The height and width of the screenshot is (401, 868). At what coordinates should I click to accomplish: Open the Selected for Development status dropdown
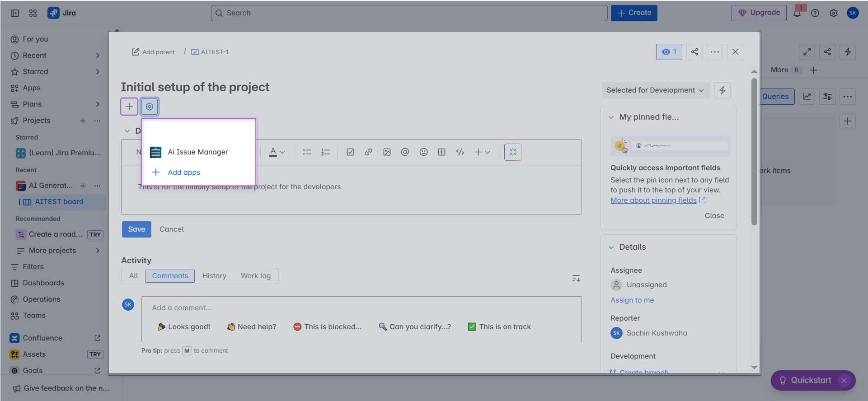tap(655, 90)
